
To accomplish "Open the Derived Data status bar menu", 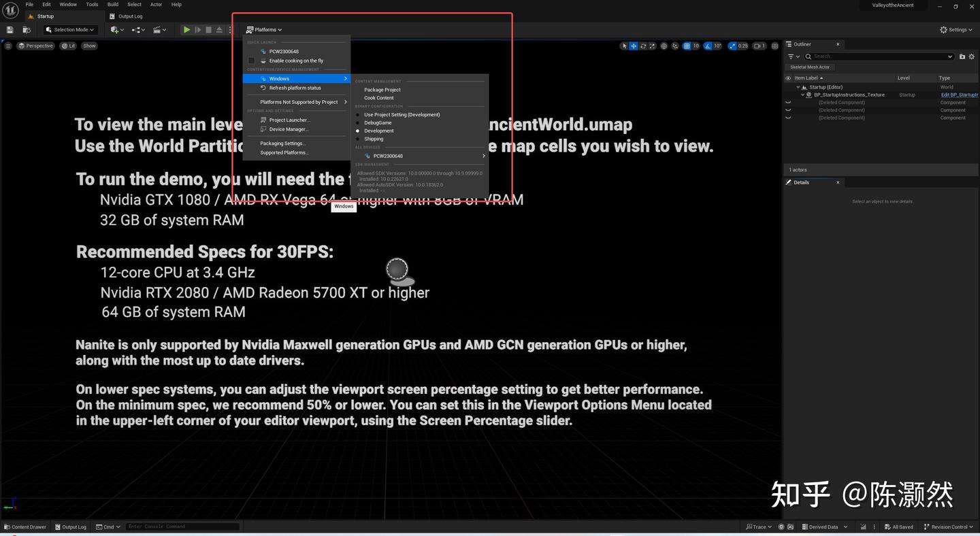I will click(x=825, y=527).
